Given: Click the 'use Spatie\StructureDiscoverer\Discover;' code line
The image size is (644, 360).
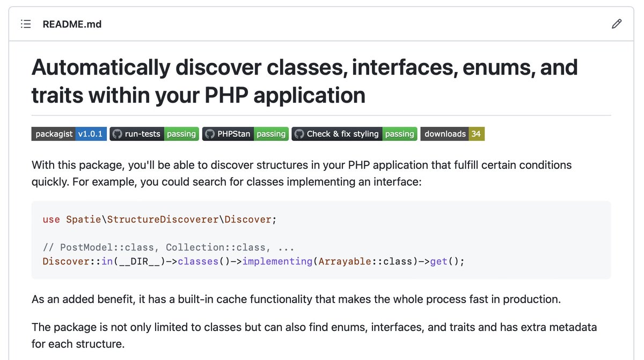Looking at the screenshot, I should point(159,219).
